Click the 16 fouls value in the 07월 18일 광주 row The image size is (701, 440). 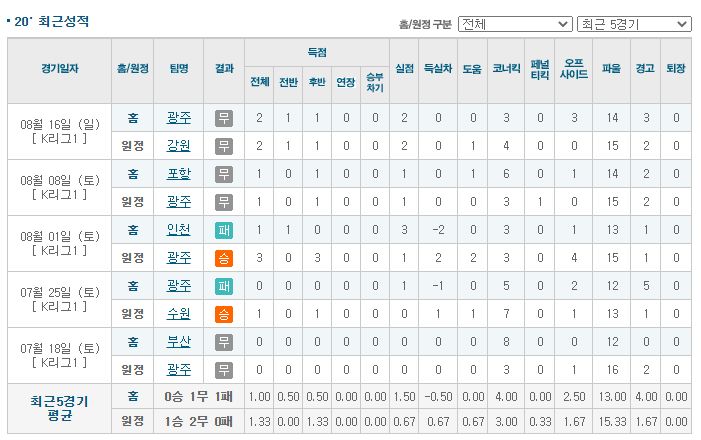click(x=612, y=370)
